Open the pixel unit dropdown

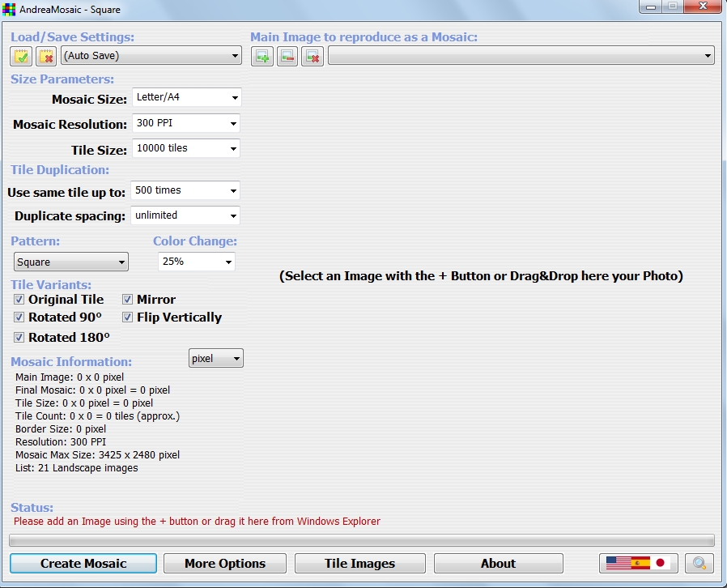[x=216, y=359]
